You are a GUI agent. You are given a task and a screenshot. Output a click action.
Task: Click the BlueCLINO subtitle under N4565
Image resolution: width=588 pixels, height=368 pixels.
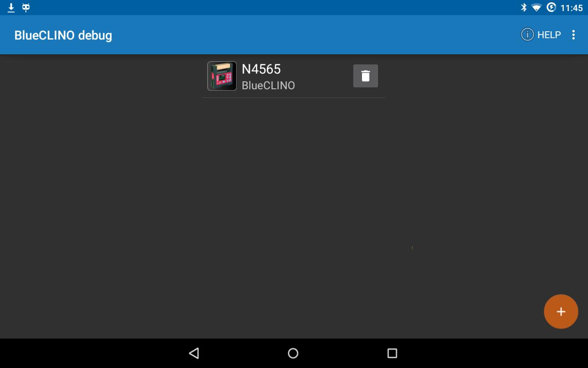[268, 86]
